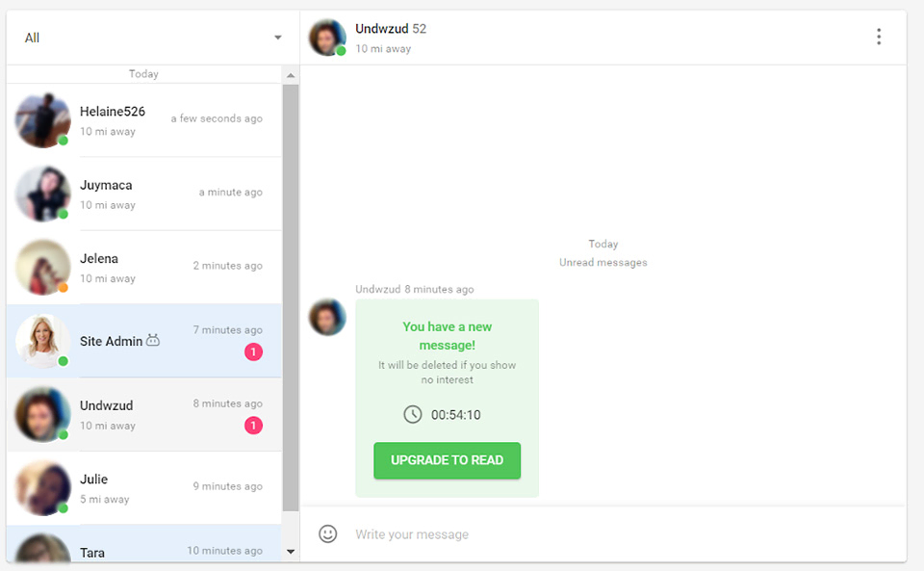
Task: Click the scrollbar down arrow in contact list
Action: [291, 552]
